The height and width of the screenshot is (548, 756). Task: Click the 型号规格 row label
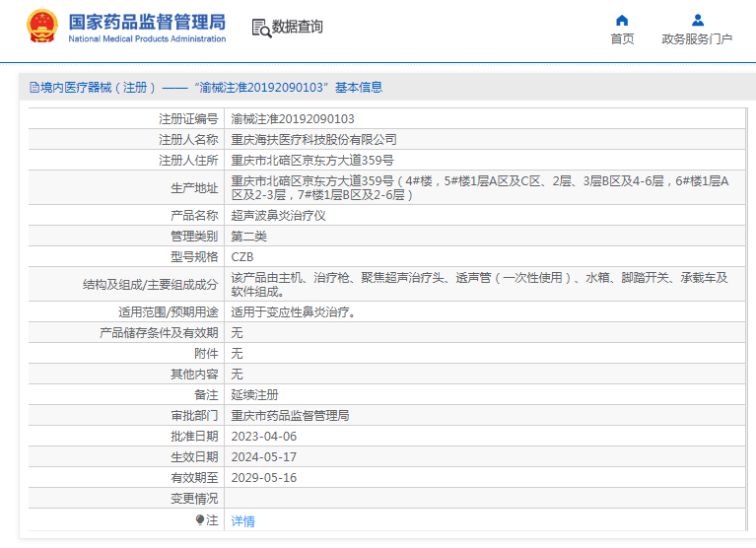point(194,256)
